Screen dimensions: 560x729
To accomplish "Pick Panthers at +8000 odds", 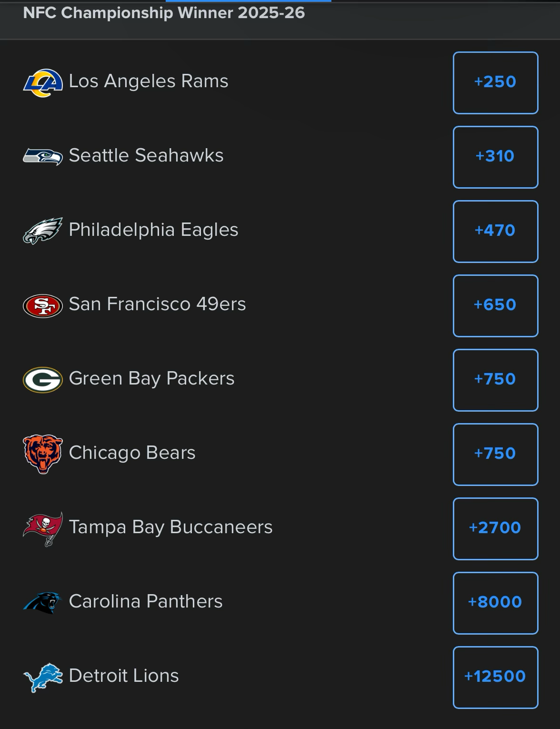I will point(495,603).
